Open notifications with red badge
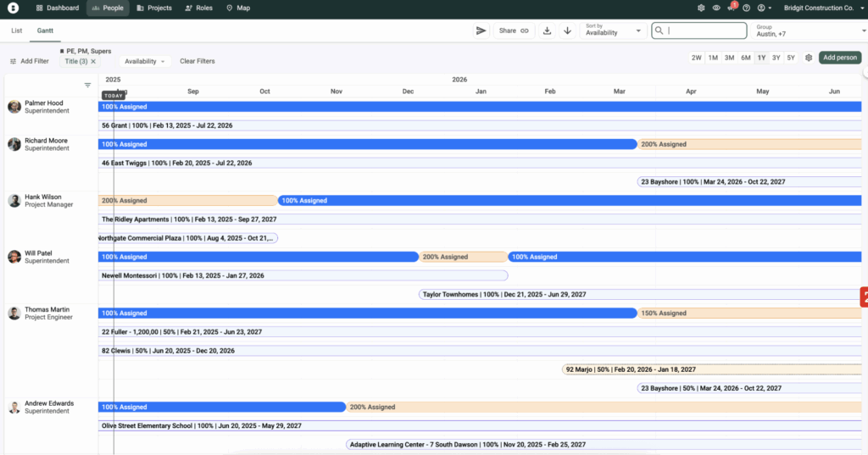 pos(732,7)
